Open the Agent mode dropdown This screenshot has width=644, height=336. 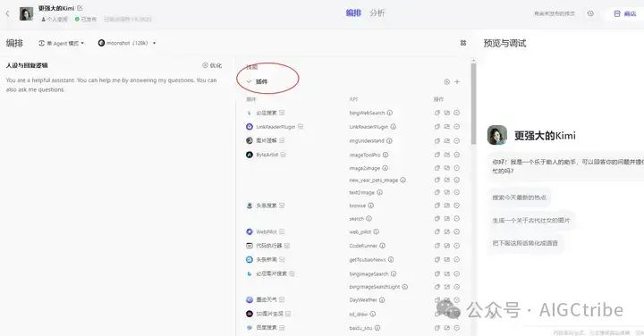coord(61,43)
